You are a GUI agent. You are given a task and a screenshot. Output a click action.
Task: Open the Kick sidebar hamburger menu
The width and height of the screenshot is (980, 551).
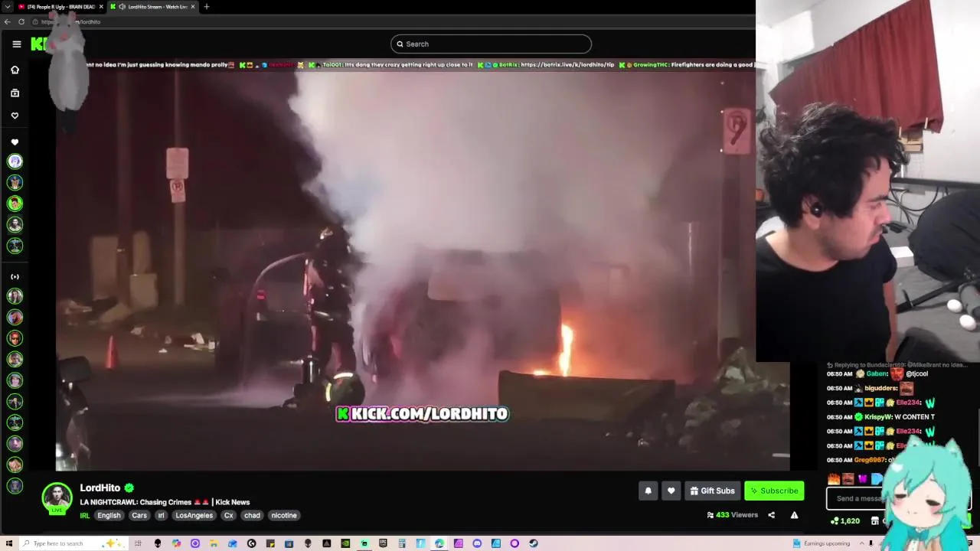(x=16, y=44)
